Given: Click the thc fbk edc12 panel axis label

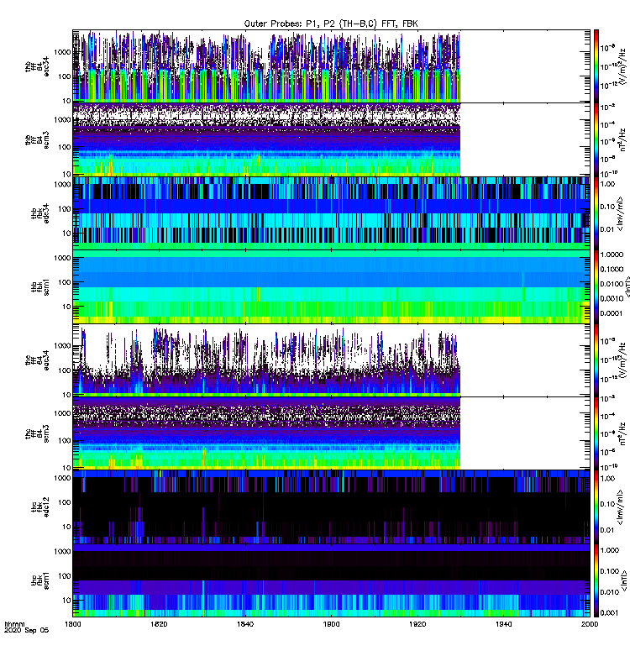Looking at the screenshot, I should 40,507.
